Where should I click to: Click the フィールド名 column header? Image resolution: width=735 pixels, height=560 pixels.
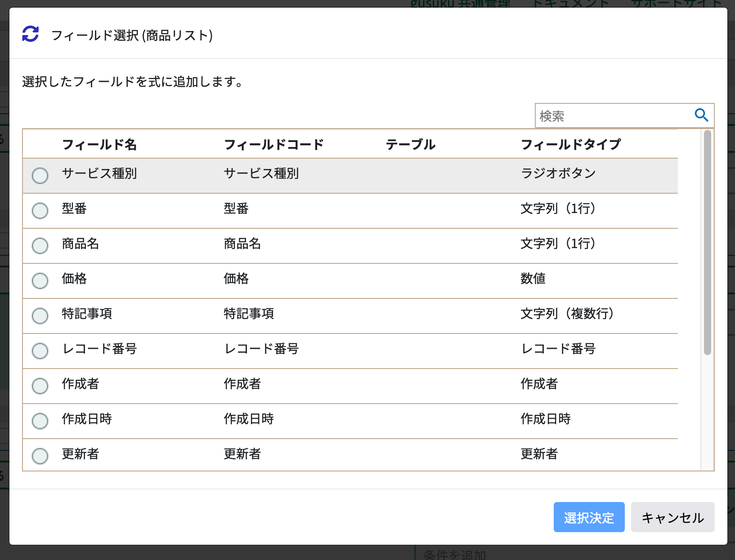[x=100, y=144]
